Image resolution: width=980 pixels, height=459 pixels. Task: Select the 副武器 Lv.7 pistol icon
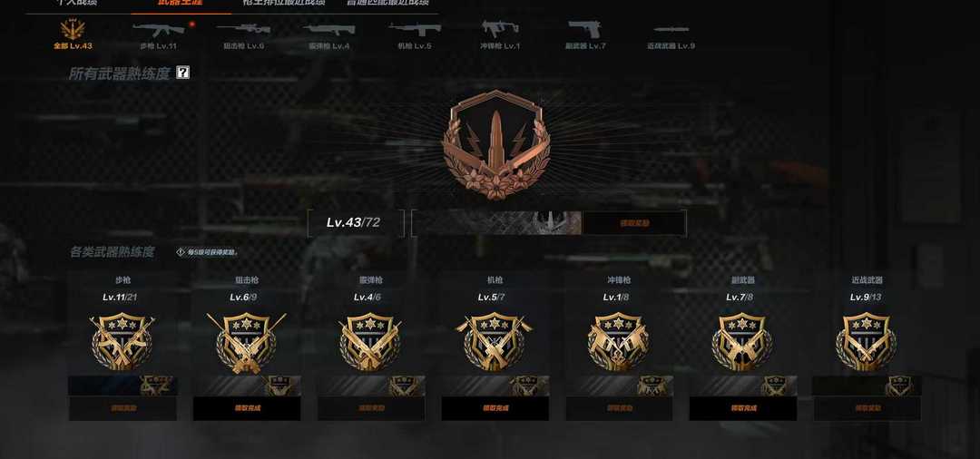(x=585, y=29)
